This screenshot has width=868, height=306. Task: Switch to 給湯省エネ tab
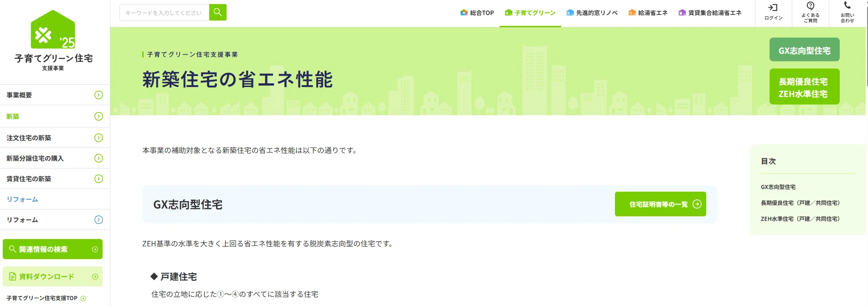(648, 13)
